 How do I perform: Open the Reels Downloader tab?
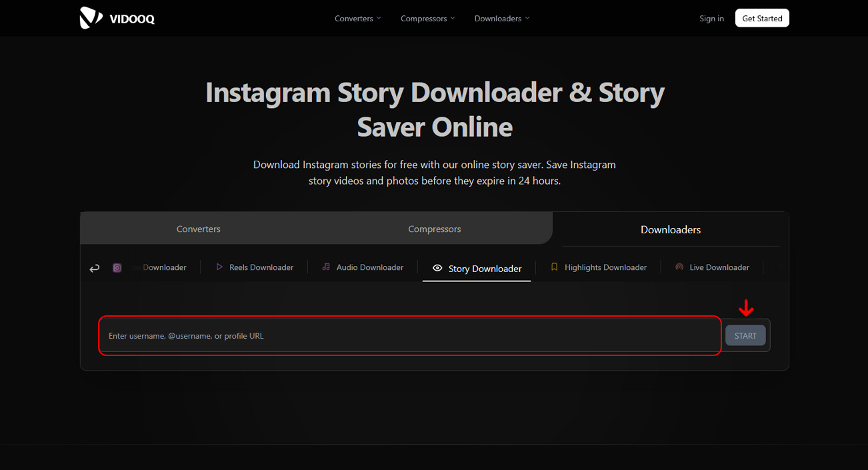(261, 267)
